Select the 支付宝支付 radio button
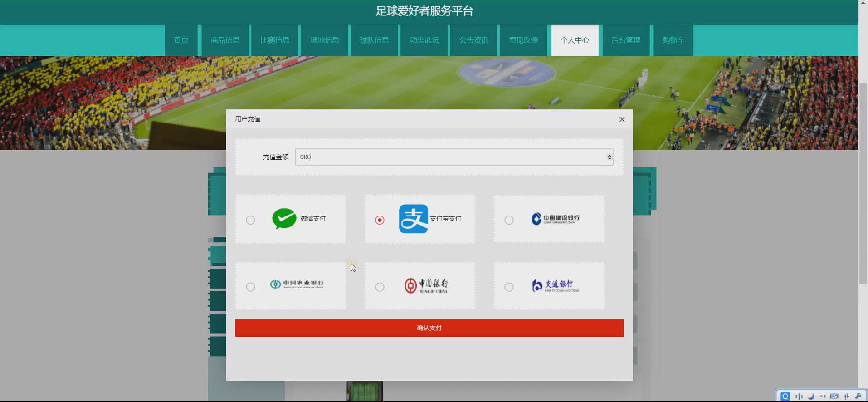Image resolution: width=868 pixels, height=402 pixels. (x=380, y=220)
